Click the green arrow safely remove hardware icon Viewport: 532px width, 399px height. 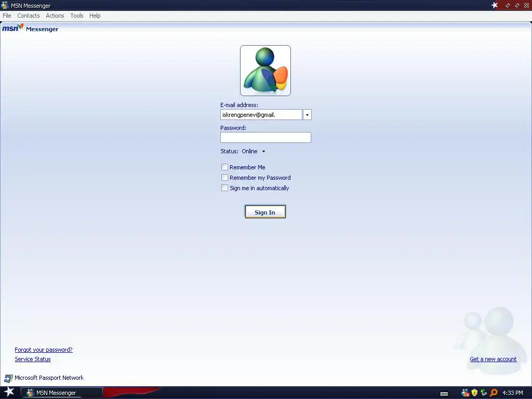tap(484, 393)
